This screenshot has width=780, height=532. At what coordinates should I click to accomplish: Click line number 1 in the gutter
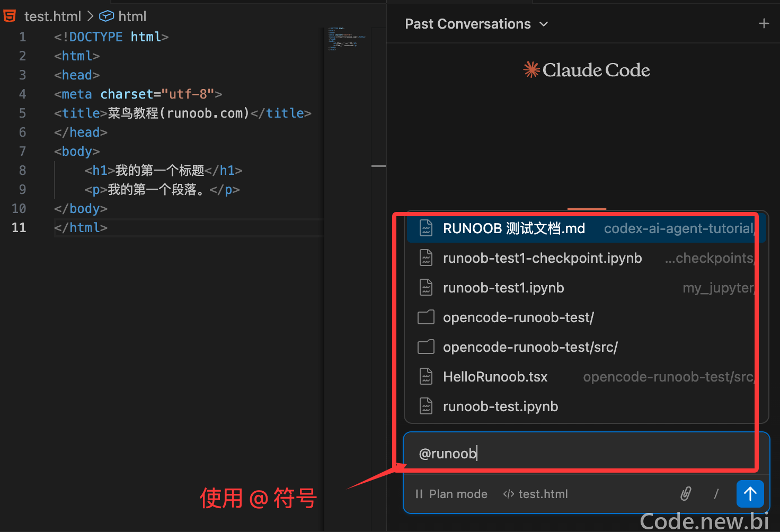click(x=23, y=37)
